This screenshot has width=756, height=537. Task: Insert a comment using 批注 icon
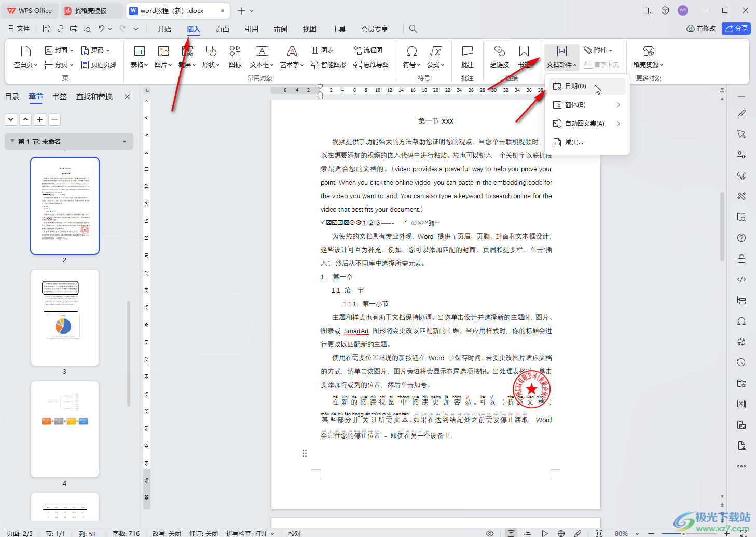tap(467, 51)
